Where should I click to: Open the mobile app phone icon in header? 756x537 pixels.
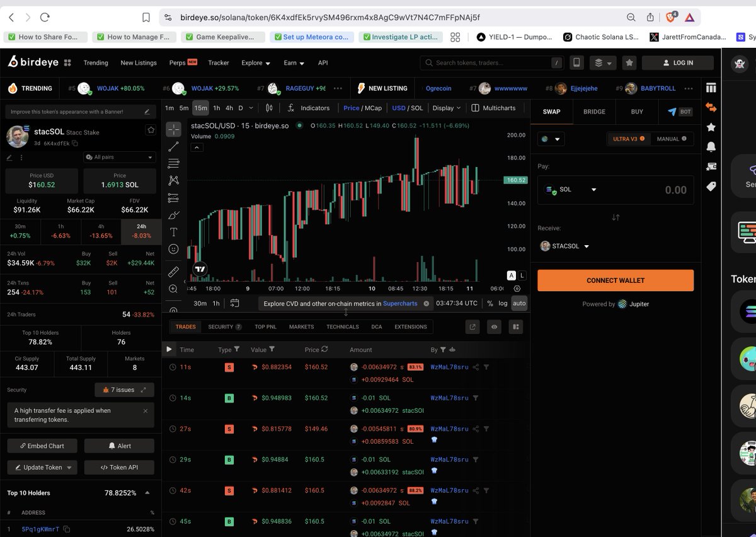click(576, 62)
